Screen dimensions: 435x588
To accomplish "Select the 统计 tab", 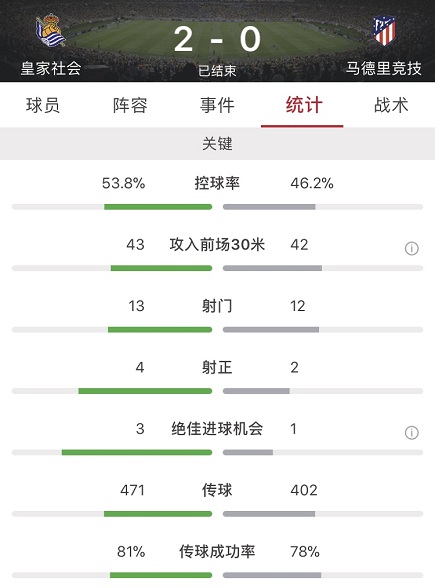I will pyautogui.click(x=304, y=105).
